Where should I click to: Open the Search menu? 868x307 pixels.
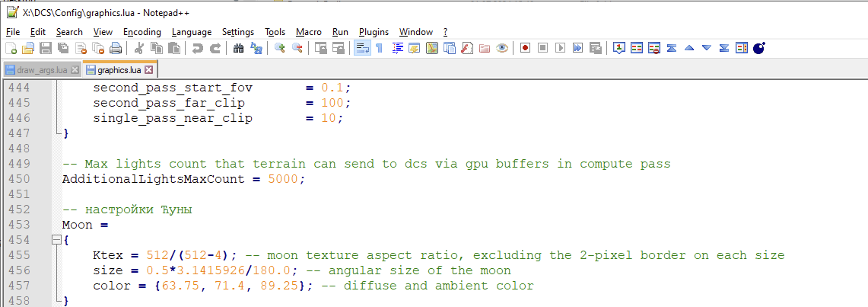[69, 31]
